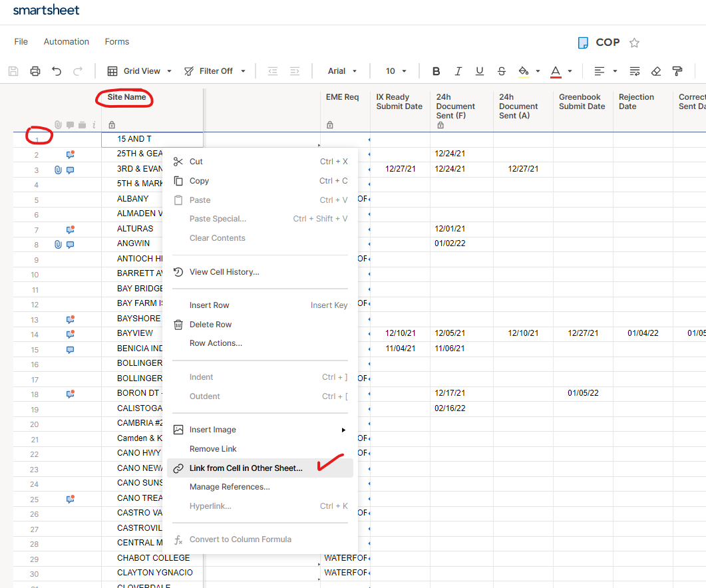Open the comment bubble on the BAYVIEW row
The image size is (706, 588).
tap(70, 334)
